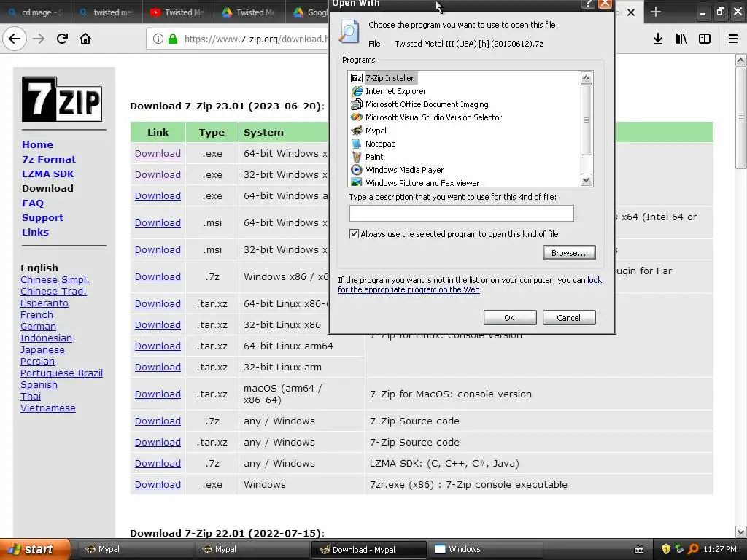Open the hamburger menu in browser
Viewport: 747px width, 560px height.
733,39
